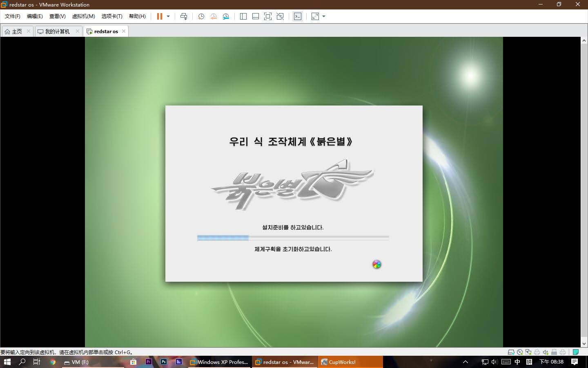Viewport: 588px width, 368px height.
Task: Open Microsoft Store from the taskbar
Action: tap(133, 362)
